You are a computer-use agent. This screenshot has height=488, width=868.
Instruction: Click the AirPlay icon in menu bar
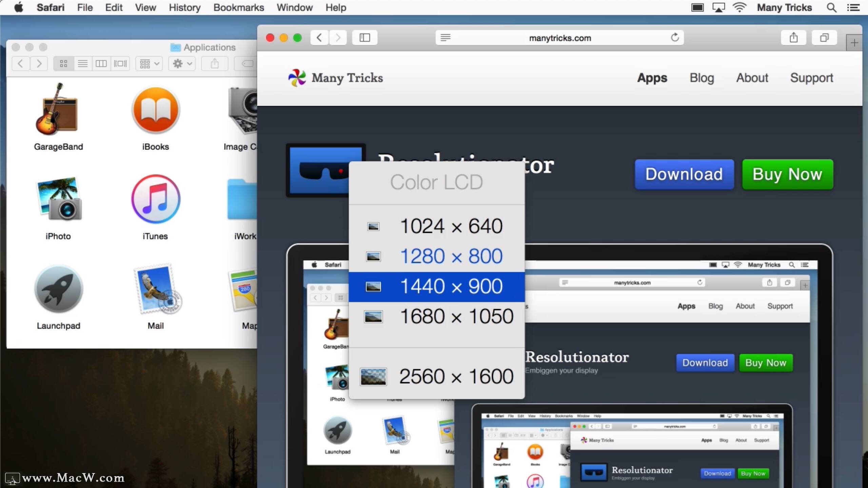point(718,7)
